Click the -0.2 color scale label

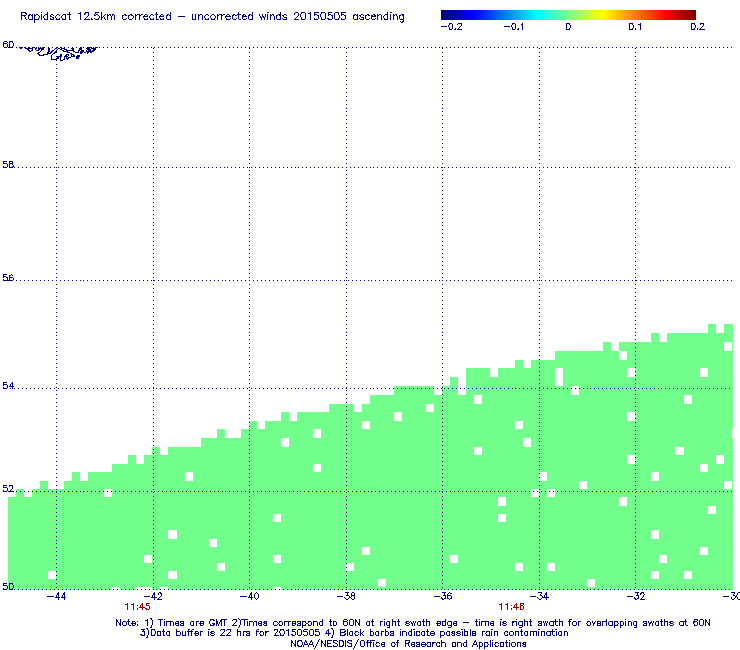point(452,27)
